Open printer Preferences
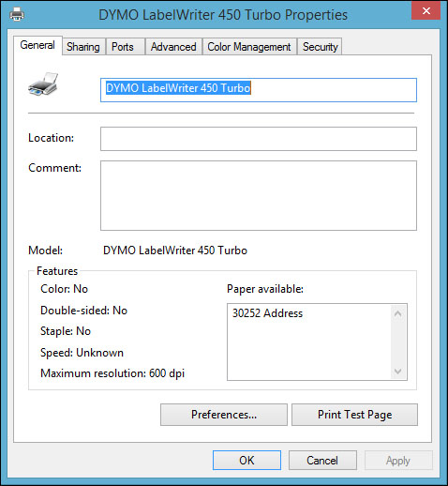This screenshot has height=486, width=448. 224,415
